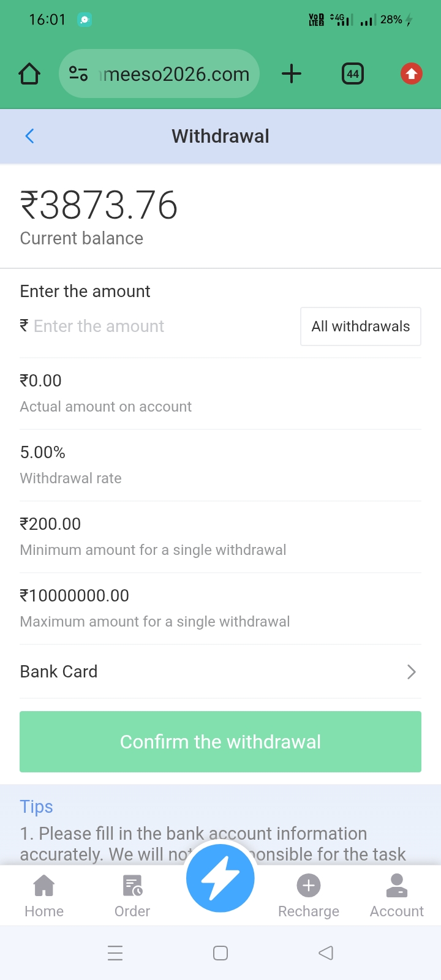Tap the browser home icon
Viewport: 441px width, 980px height.
[x=29, y=74]
